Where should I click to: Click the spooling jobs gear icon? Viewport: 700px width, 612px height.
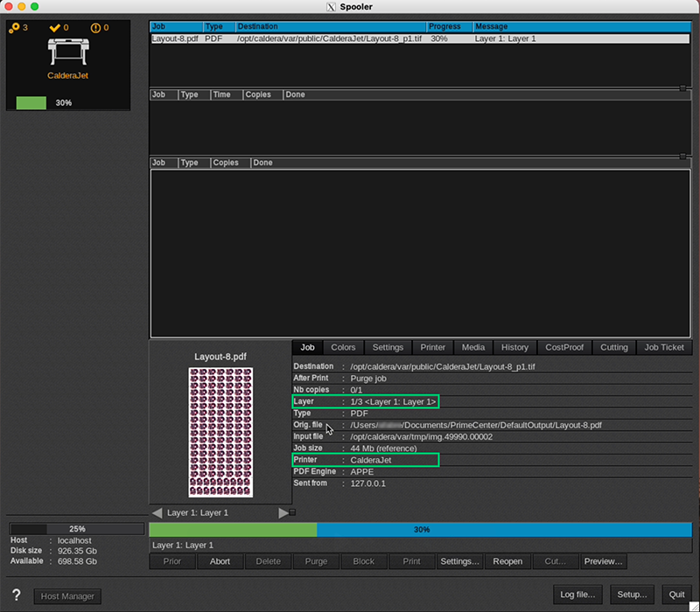click(17, 28)
